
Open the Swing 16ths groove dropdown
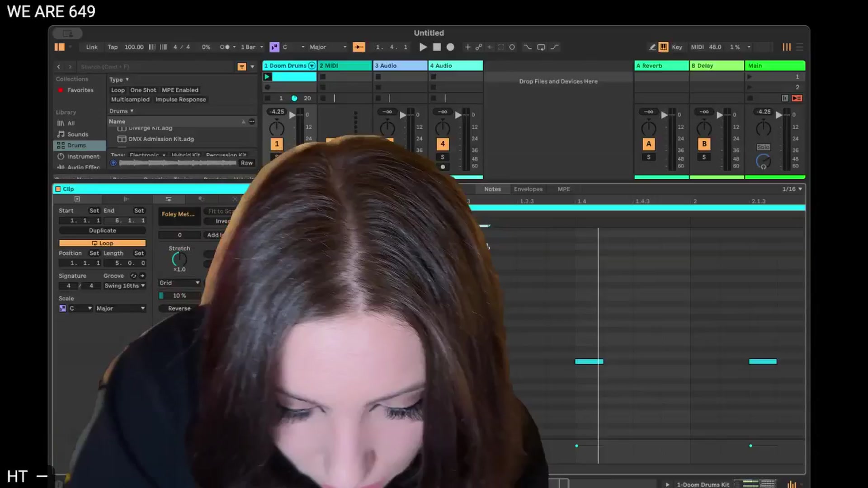pos(124,286)
